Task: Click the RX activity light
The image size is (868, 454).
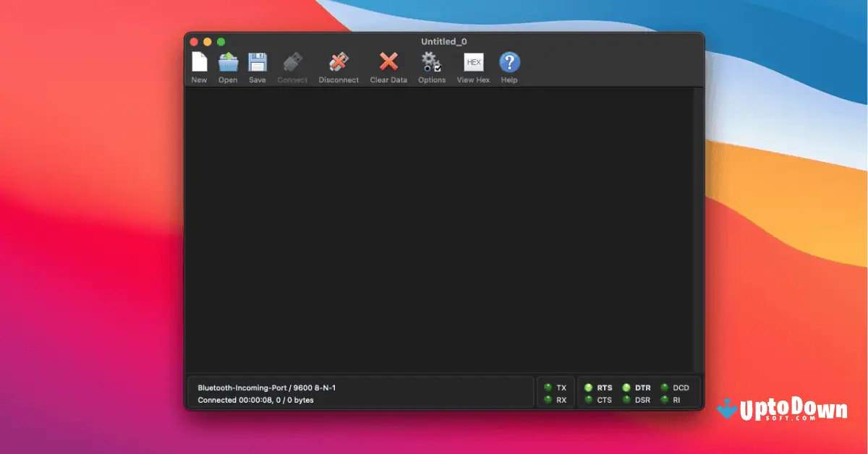Action: 548,400
